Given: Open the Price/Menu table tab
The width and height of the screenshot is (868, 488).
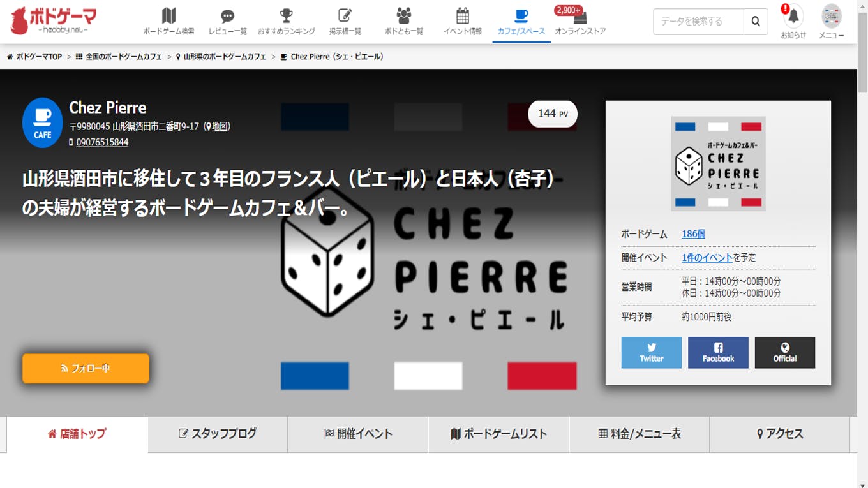Looking at the screenshot, I should 639,434.
